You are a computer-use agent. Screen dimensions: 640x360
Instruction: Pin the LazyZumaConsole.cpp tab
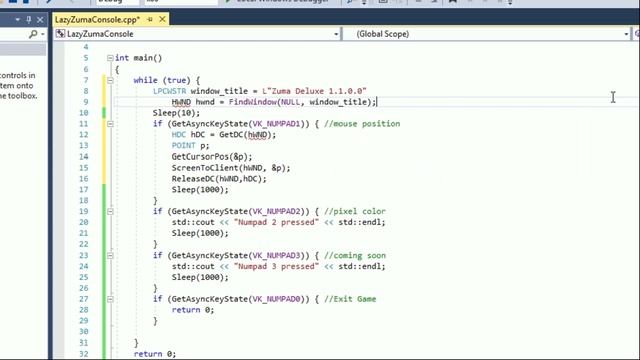click(150, 19)
